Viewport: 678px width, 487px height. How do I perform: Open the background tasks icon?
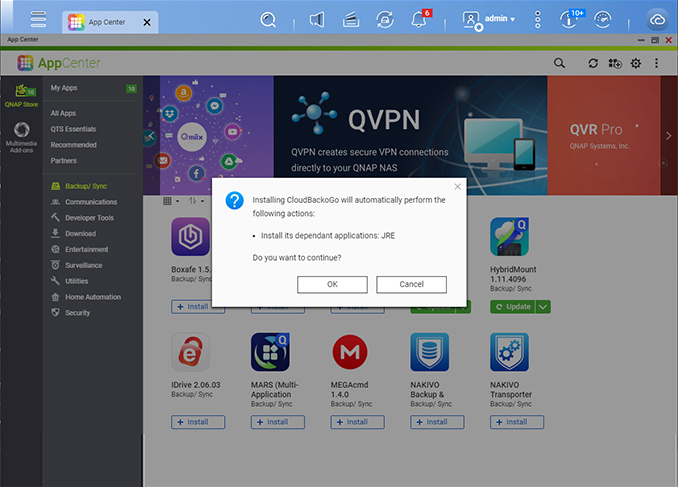pyautogui.click(x=351, y=19)
